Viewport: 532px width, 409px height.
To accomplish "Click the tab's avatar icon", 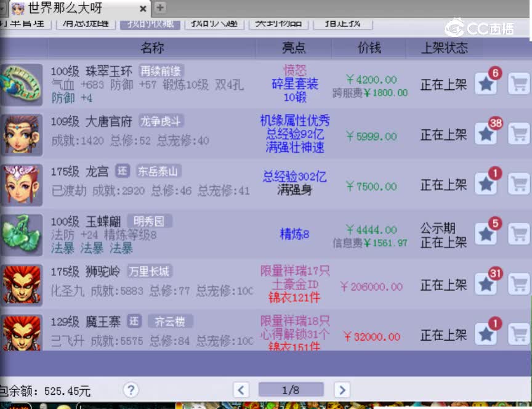I will 18,9.
